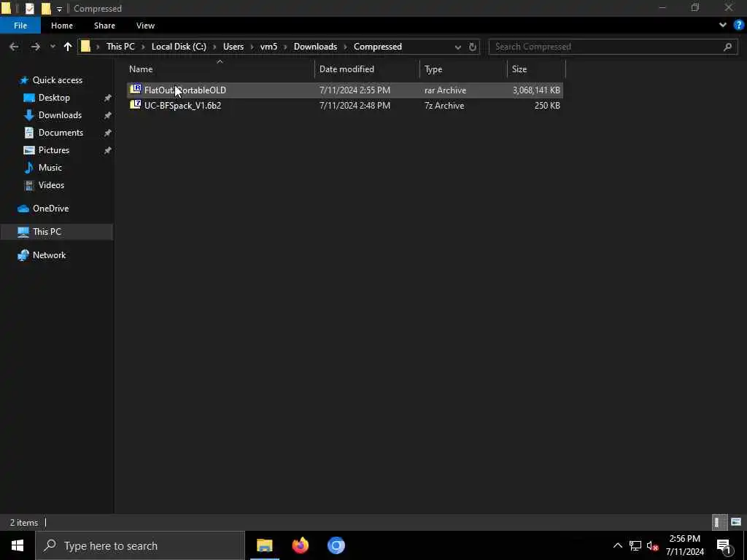Image resolution: width=747 pixels, height=560 pixels.
Task: Sort files by Date modified column
Action: tap(347, 69)
